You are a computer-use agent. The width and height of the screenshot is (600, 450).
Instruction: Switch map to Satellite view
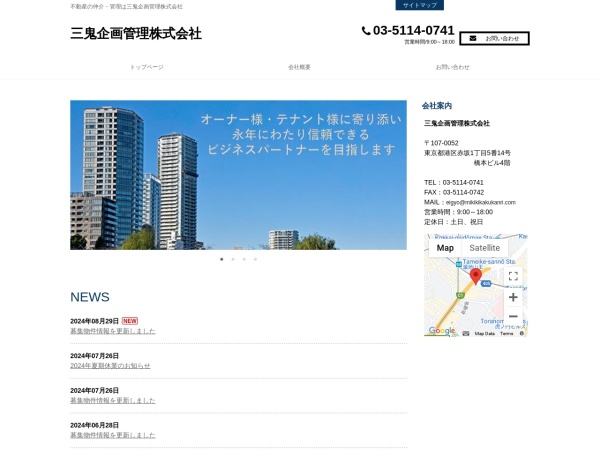tap(484, 248)
